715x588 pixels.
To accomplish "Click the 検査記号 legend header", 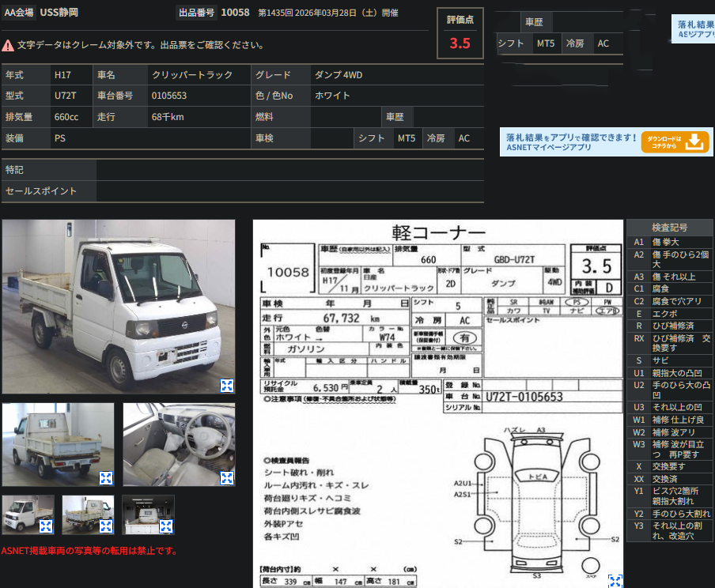I will (x=669, y=228).
